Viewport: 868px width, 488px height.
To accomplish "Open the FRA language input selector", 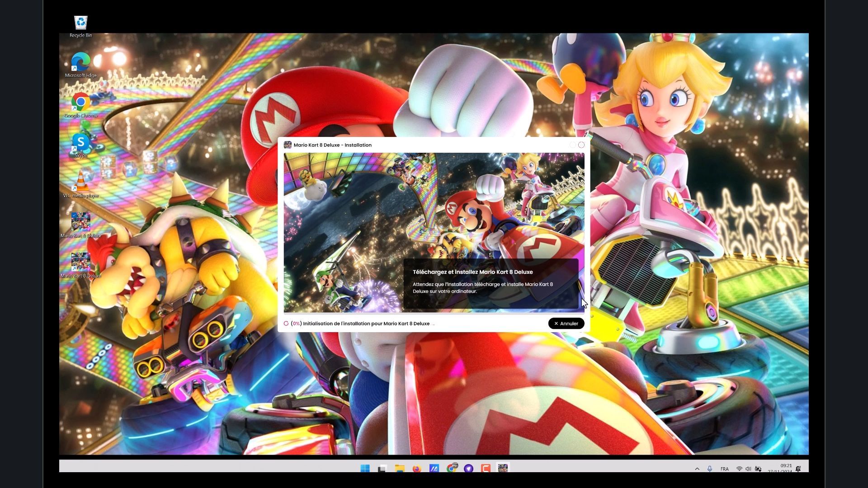I will click(x=725, y=469).
